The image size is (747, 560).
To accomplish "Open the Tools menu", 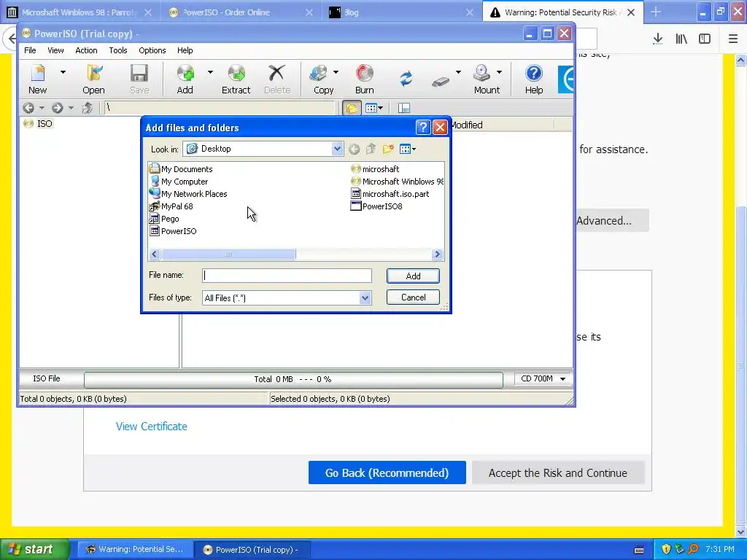I will tap(118, 50).
